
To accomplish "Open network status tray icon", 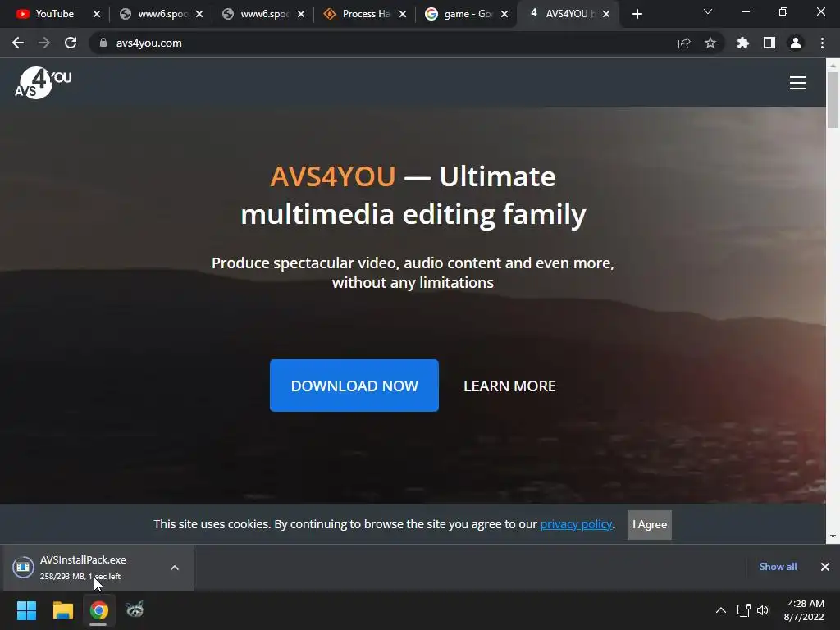I will pos(743,610).
